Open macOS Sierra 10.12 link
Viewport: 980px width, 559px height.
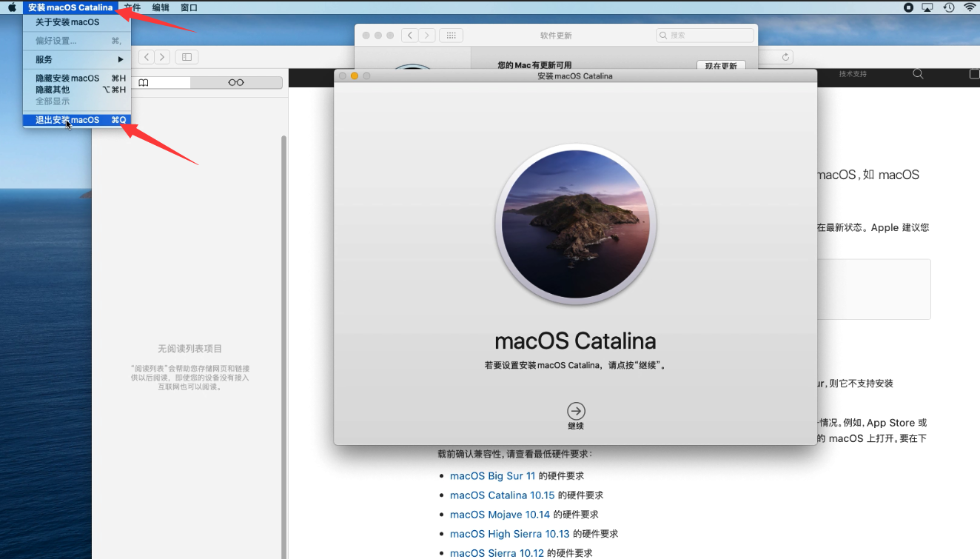pyautogui.click(x=497, y=553)
